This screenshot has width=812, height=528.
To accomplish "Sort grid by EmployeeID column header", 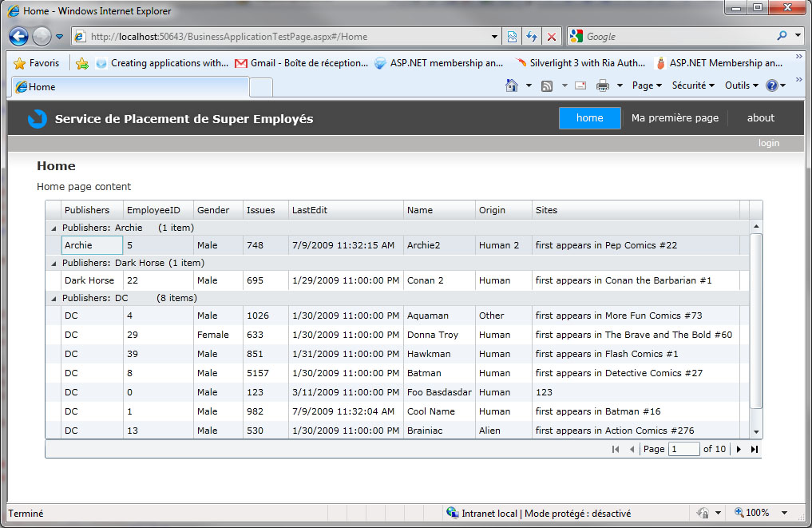I will click(153, 210).
